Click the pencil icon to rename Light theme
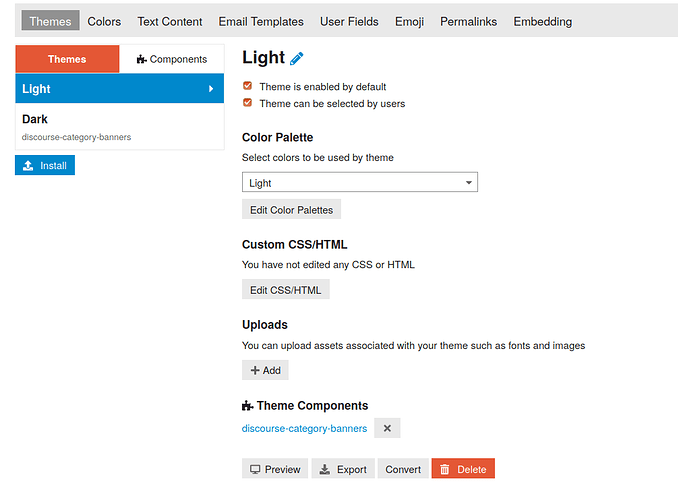This screenshot has width=678, height=500. click(297, 58)
